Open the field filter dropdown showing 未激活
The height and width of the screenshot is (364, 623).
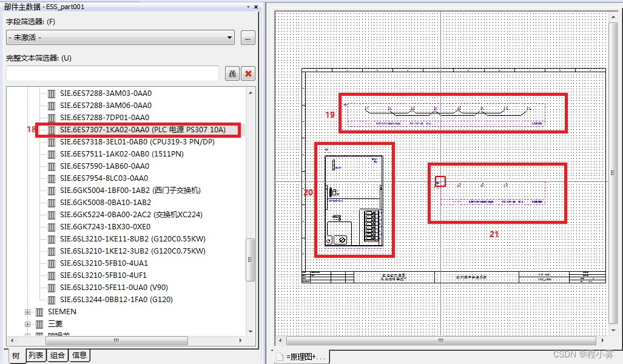(x=120, y=38)
